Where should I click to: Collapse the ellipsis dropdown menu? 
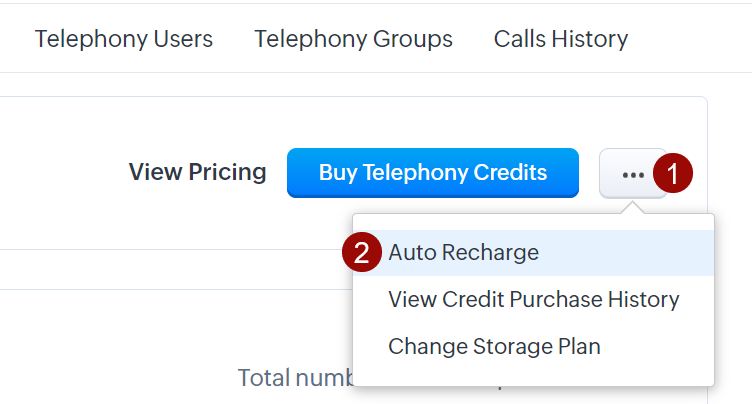[x=632, y=173]
